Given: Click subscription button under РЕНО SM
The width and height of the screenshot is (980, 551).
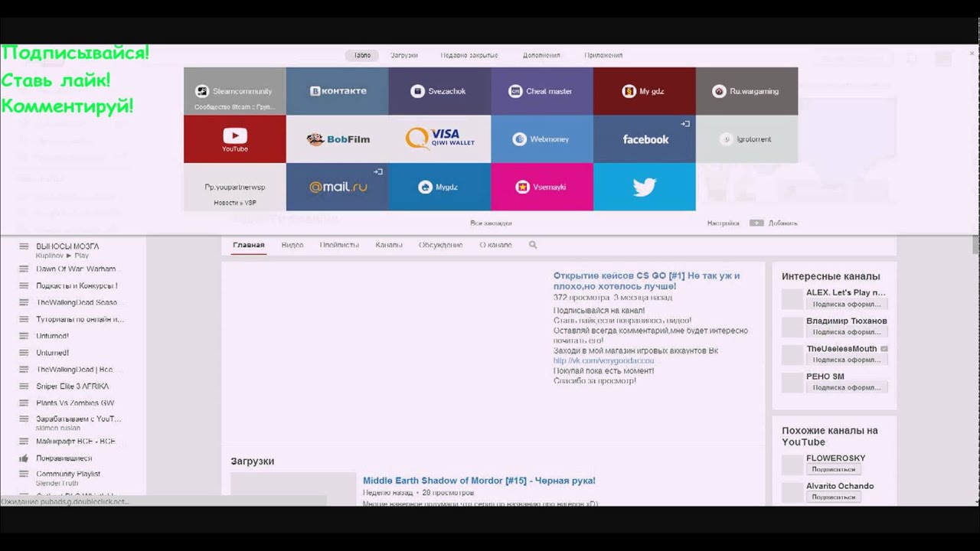Looking at the screenshot, I should pyautogui.click(x=847, y=387).
